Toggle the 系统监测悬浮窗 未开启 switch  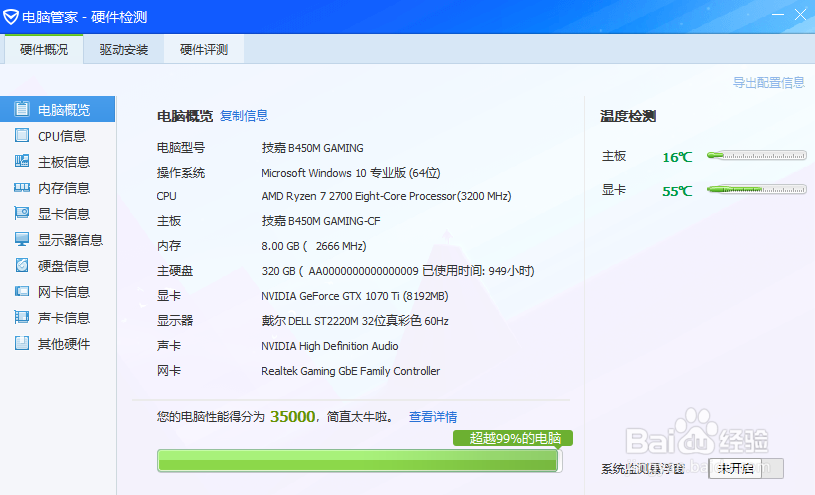tap(746, 468)
